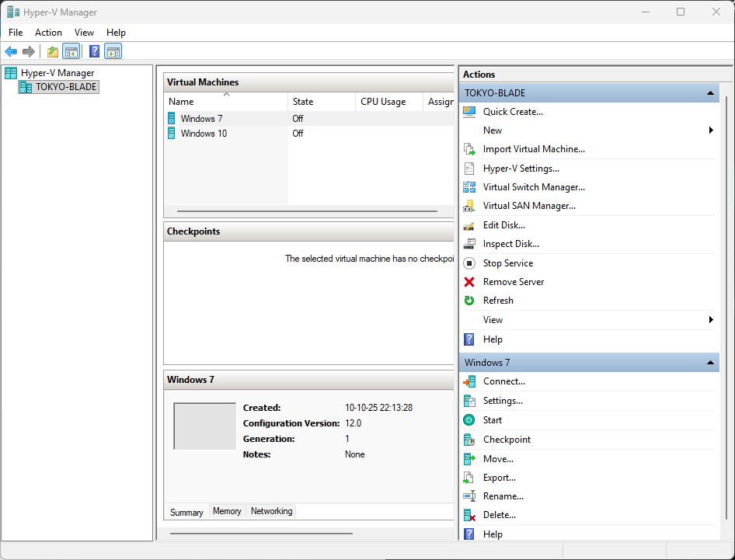This screenshot has width=735, height=560.
Task: Click the Inspect Disk icon
Action: [x=469, y=244]
